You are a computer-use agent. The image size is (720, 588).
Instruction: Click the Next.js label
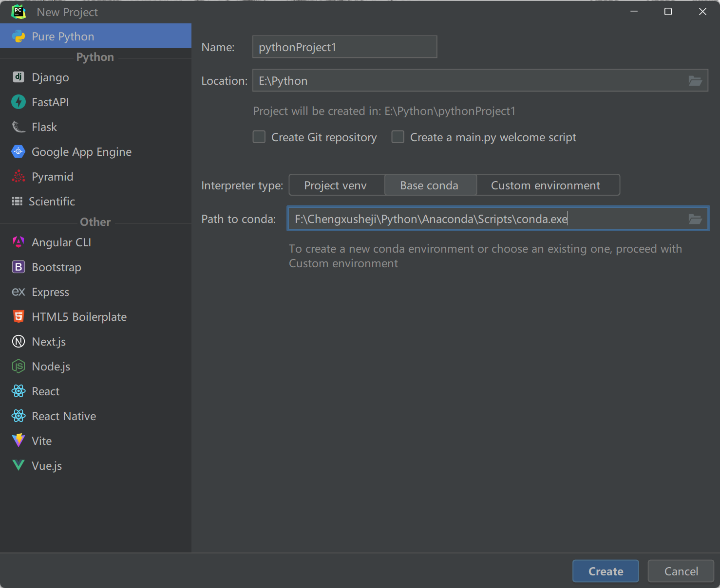point(49,342)
